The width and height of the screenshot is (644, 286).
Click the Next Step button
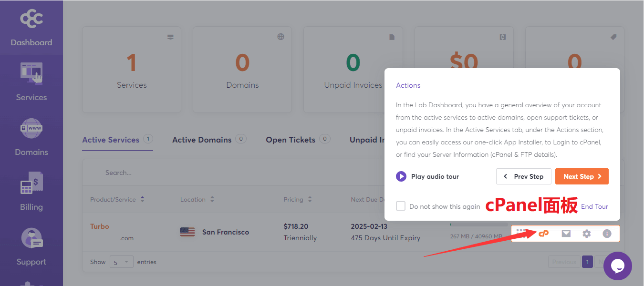(x=582, y=176)
